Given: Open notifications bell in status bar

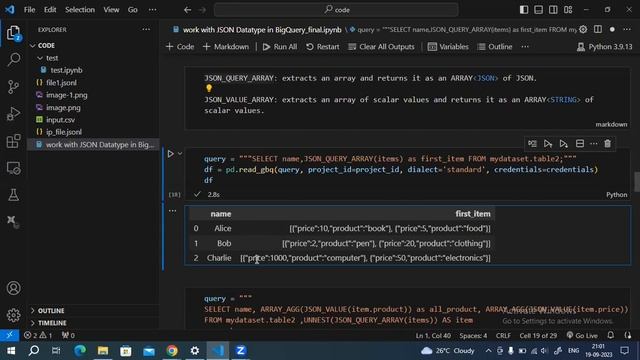Looking at the screenshot, I should 611,335.
